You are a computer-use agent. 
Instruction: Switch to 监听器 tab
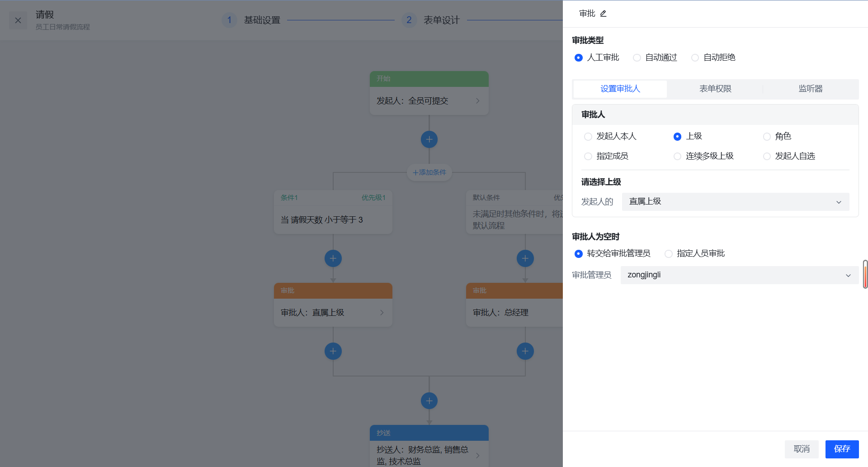click(810, 89)
